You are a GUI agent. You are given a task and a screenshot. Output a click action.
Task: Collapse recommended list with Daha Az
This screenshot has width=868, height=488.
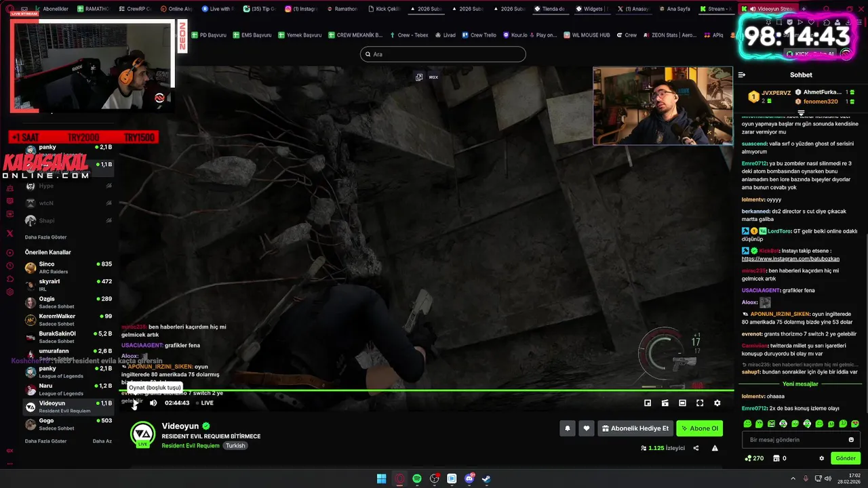click(102, 441)
